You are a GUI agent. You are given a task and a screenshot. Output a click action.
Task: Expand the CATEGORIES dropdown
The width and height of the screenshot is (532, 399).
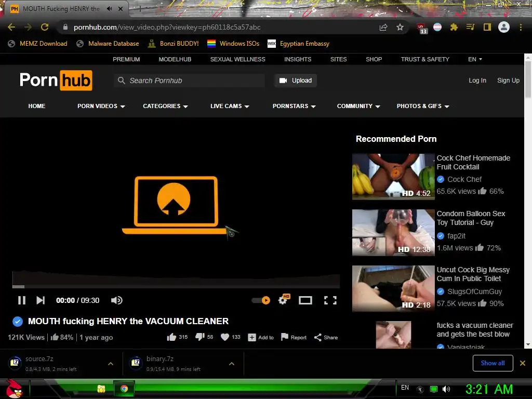pyautogui.click(x=165, y=106)
